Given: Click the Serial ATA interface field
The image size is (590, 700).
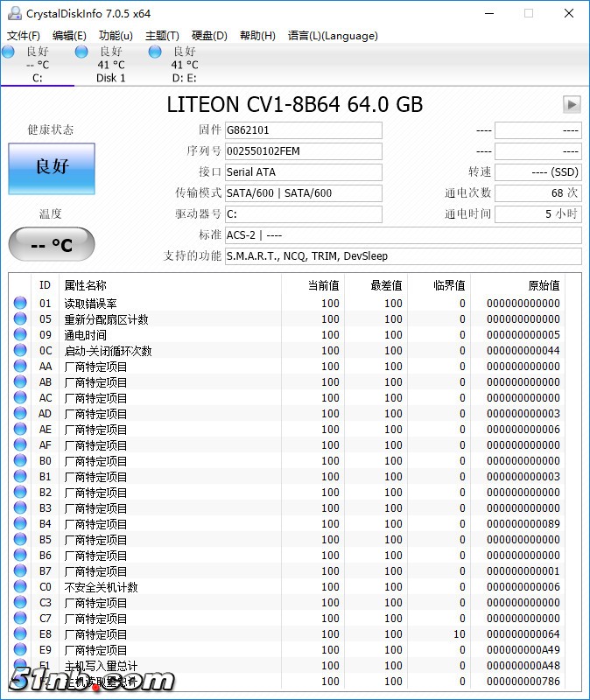Looking at the screenshot, I should pos(303,172).
